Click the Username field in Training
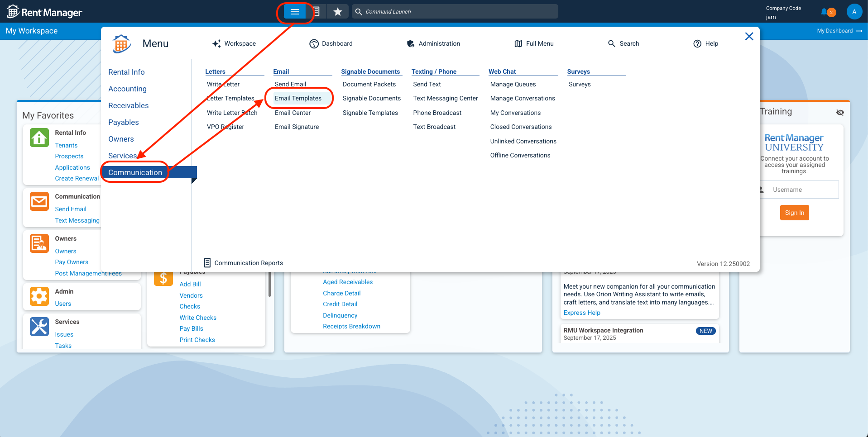 (x=799, y=190)
